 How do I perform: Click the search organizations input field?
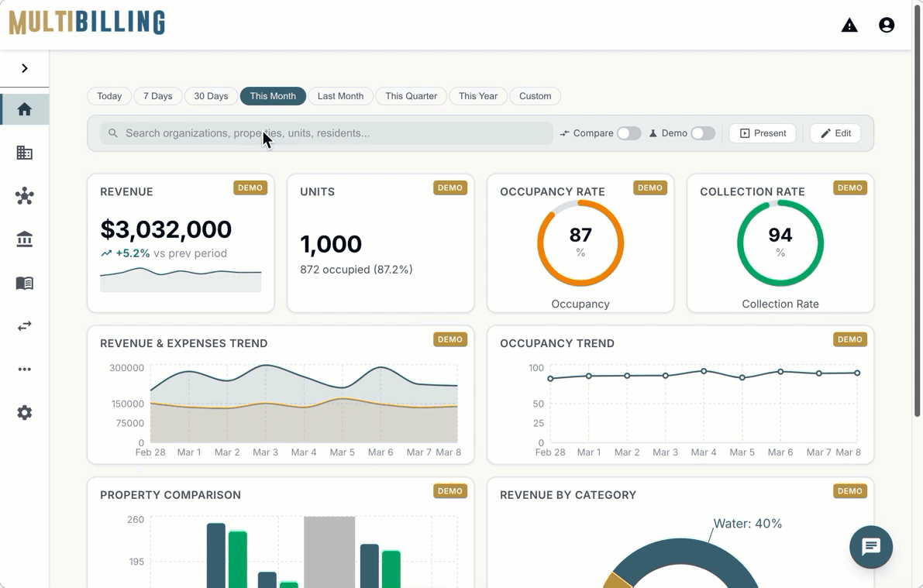tap(325, 133)
